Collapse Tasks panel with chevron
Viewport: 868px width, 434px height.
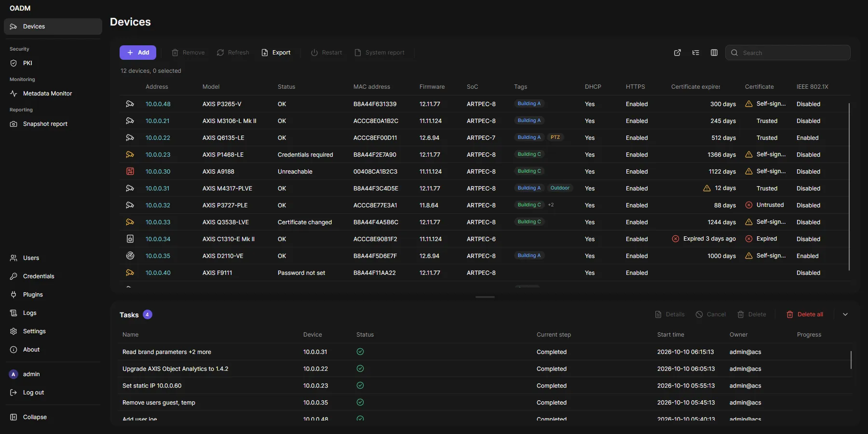tap(845, 314)
